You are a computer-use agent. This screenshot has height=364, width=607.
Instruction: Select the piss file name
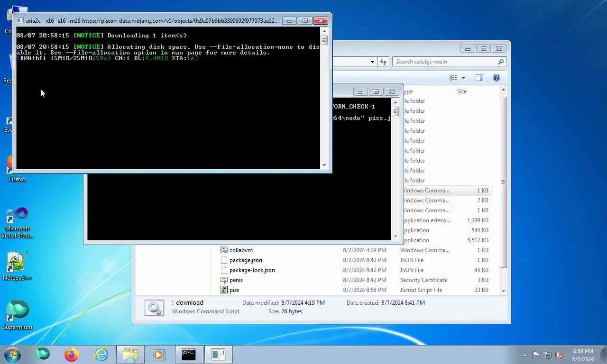coord(234,290)
